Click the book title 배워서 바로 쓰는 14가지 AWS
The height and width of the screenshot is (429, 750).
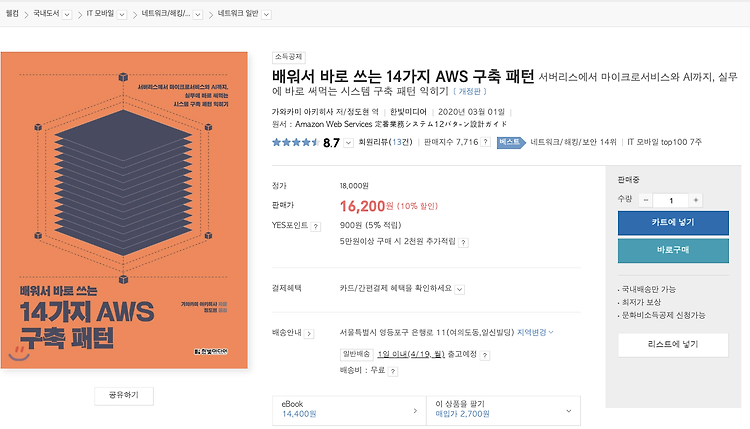tap(403, 77)
